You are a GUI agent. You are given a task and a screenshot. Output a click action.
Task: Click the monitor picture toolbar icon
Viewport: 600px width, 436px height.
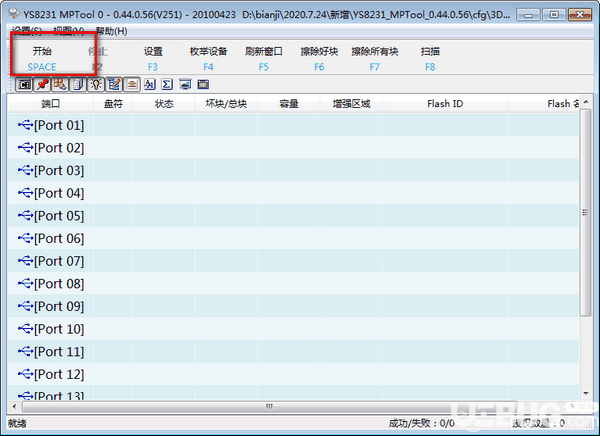(x=185, y=84)
